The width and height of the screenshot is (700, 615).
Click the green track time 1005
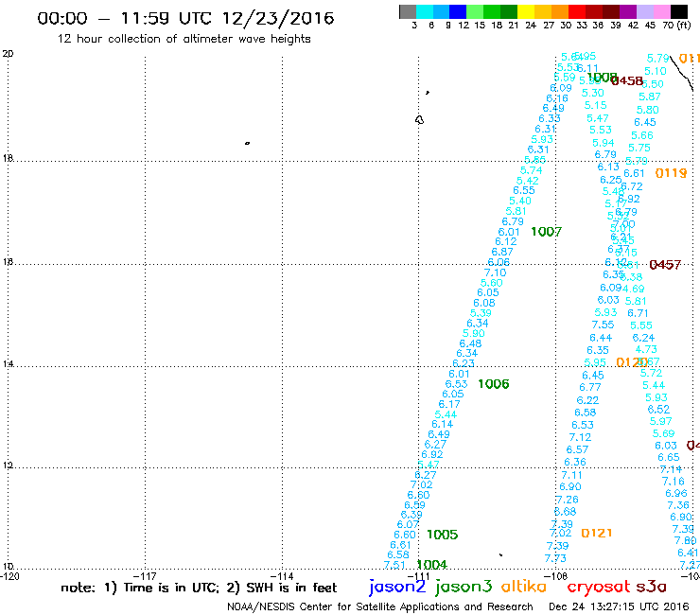click(x=443, y=535)
